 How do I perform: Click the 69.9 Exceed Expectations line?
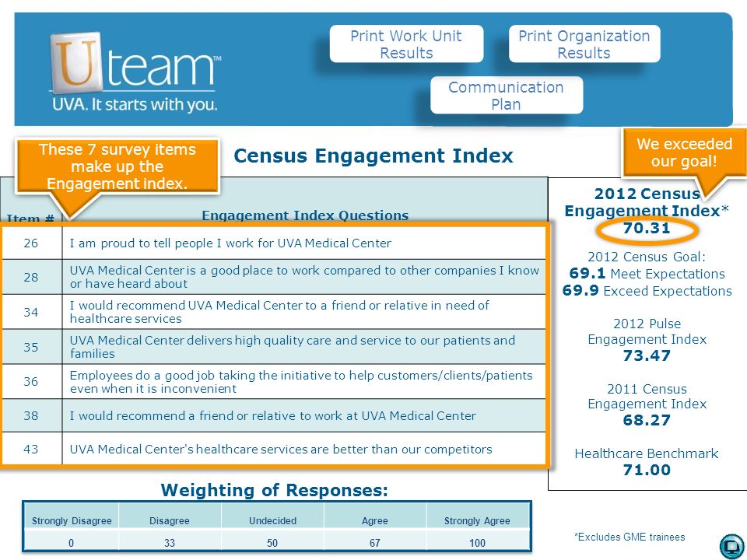(647, 291)
